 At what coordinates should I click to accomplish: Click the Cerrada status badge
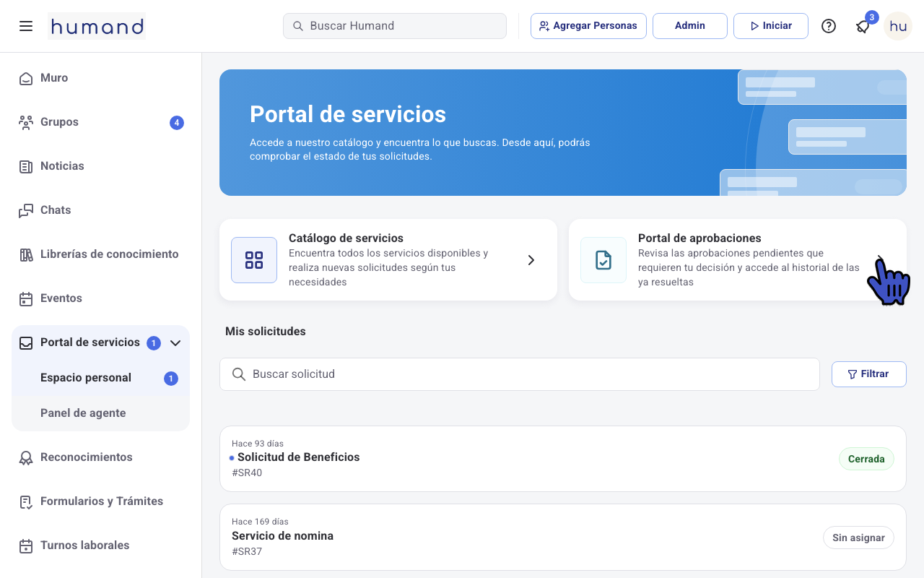tap(866, 459)
